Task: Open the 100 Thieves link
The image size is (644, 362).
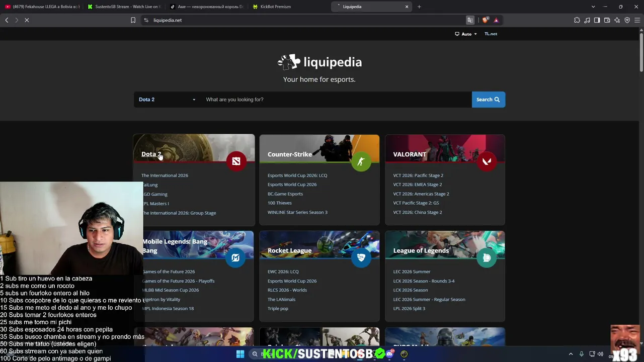Action: tap(280, 203)
